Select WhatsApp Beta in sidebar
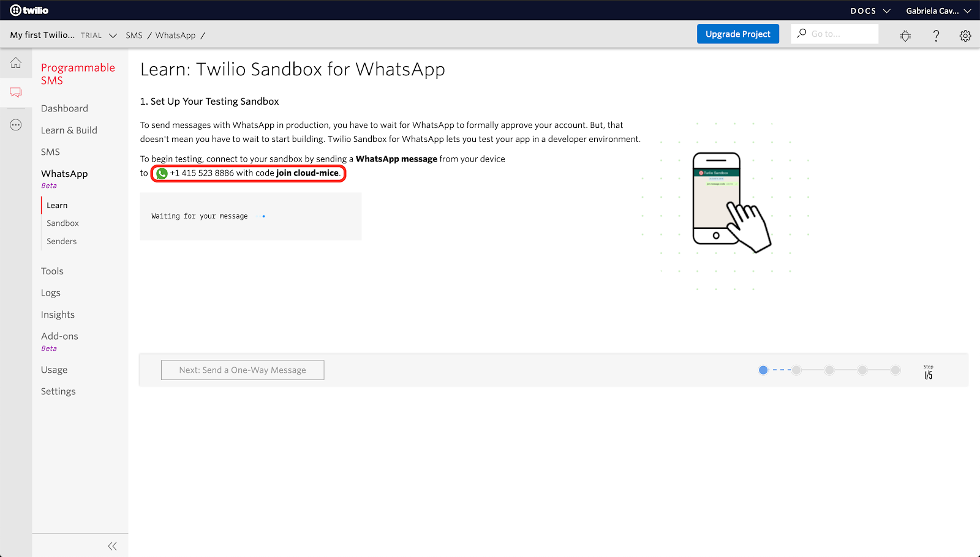Screen dimensions: 980x557 pyautogui.click(x=64, y=178)
